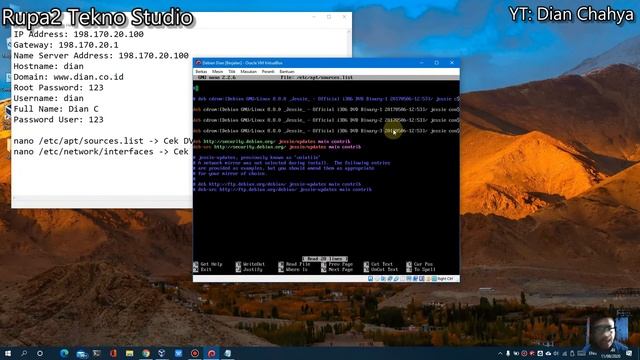Open the Tilik menu in VirtualBox
The image size is (640, 360).
pyautogui.click(x=232, y=71)
